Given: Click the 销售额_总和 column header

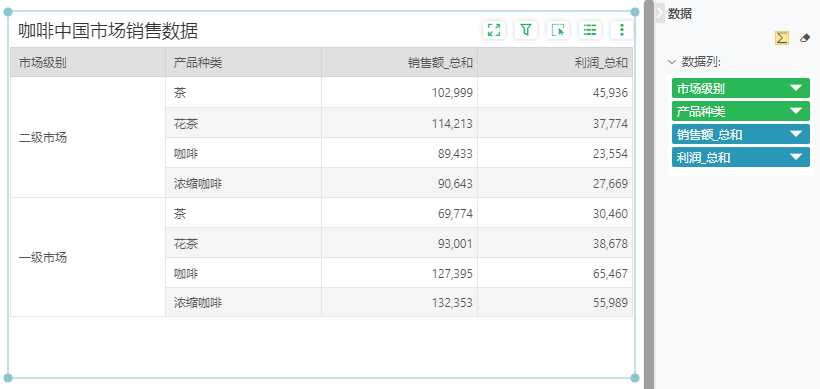Looking at the screenshot, I should tap(400, 63).
